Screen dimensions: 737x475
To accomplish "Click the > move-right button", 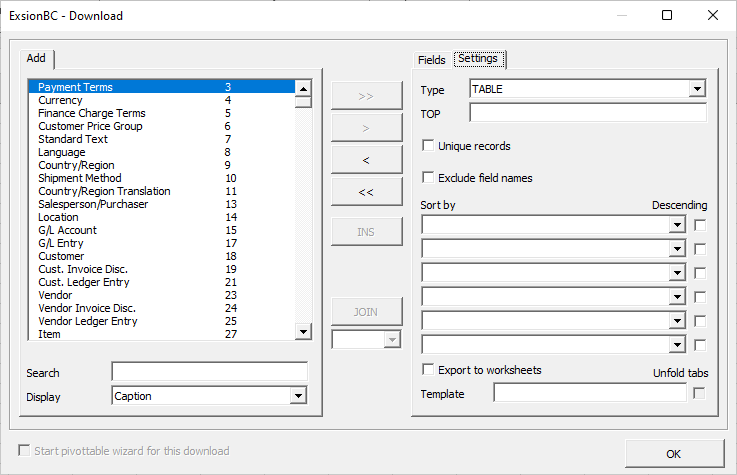I will click(x=367, y=128).
